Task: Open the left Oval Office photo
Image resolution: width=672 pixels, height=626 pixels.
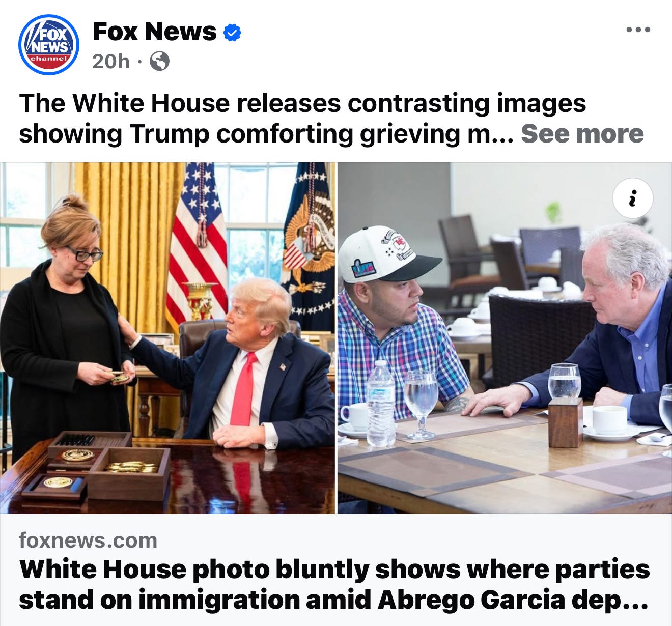Action: pyautogui.click(x=167, y=338)
